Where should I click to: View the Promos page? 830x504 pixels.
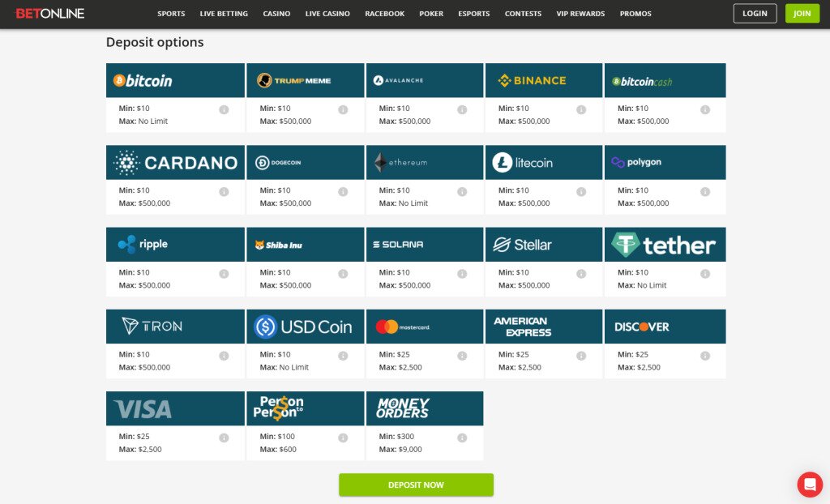click(x=635, y=14)
